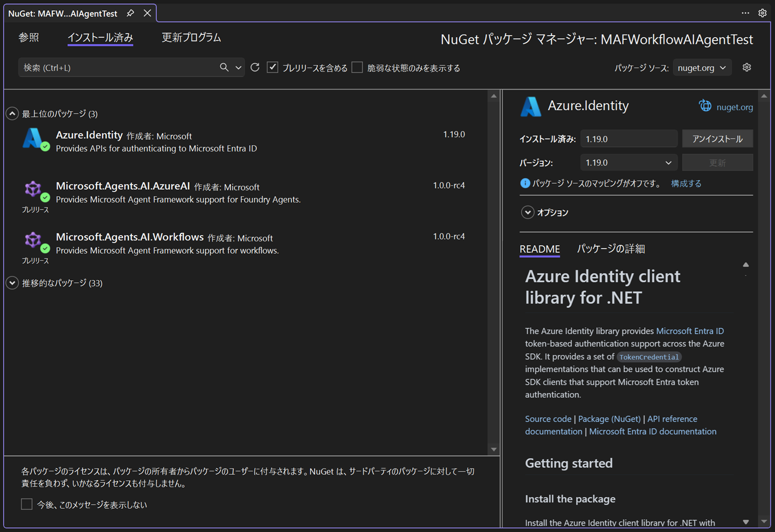Enable show only vulnerable packages checkbox
775x532 pixels.
(x=357, y=67)
